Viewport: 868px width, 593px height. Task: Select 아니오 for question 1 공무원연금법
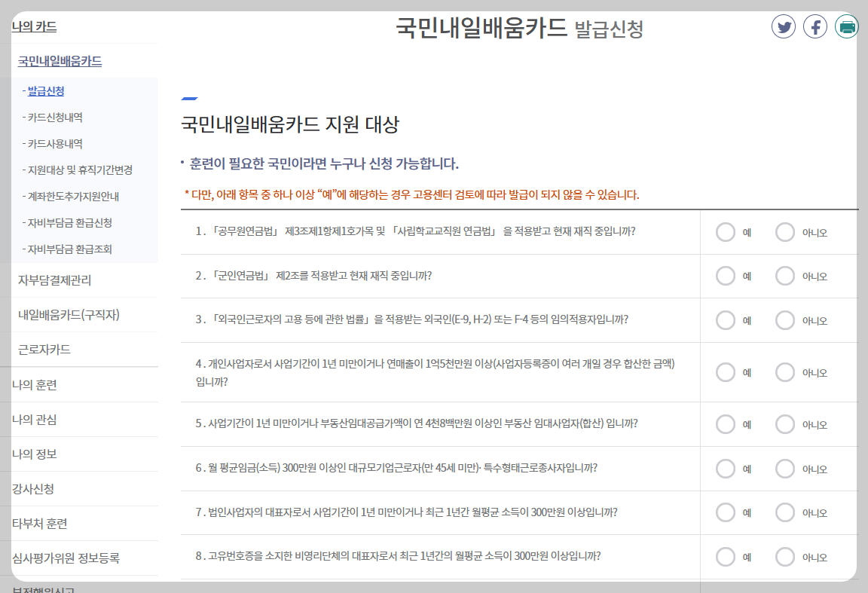point(784,232)
